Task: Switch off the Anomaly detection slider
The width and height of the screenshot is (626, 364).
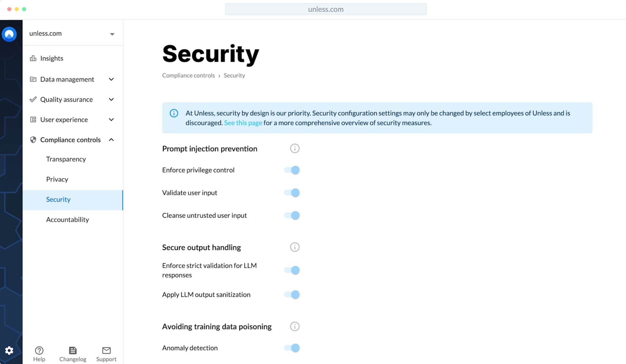Action: pyautogui.click(x=292, y=348)
